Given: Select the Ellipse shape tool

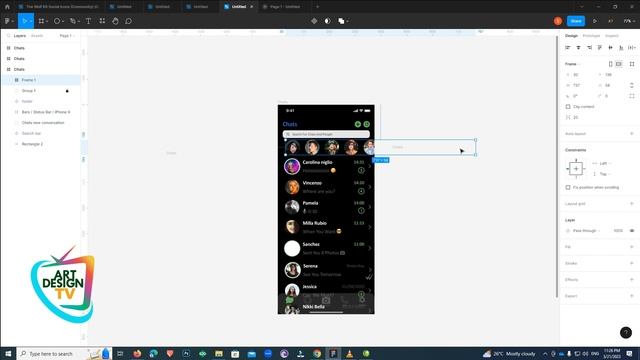Looking at the screenshot, I should [x=57, y=21].
